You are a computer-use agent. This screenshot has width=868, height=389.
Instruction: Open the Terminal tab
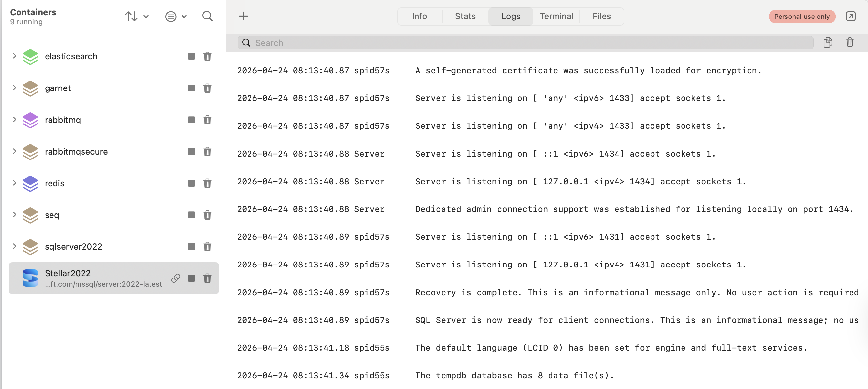point(556,16)
